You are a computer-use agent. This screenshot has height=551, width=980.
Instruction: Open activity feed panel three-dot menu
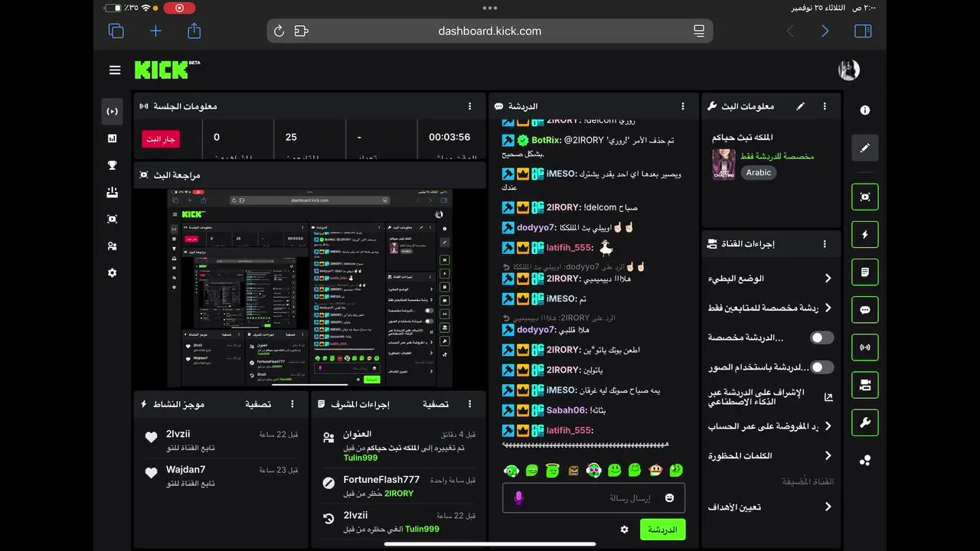point(292,404)
